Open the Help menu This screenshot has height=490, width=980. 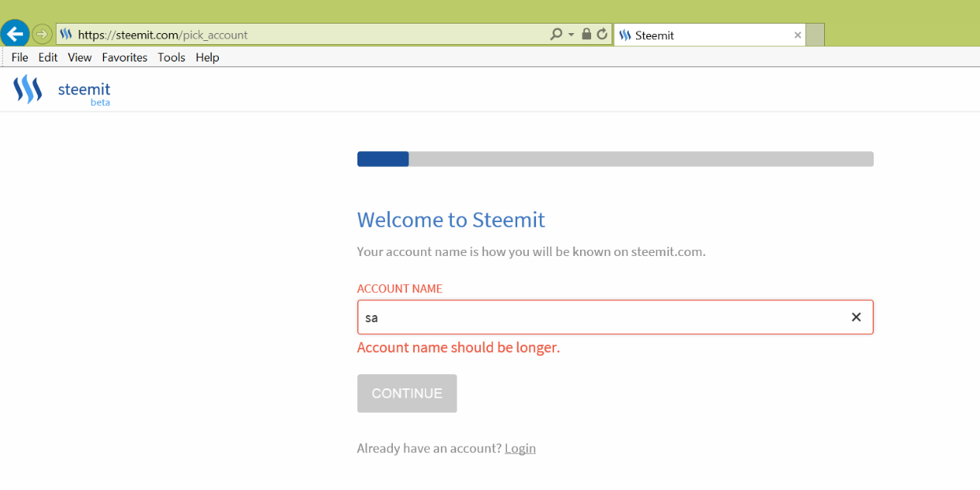pos(208,58)
